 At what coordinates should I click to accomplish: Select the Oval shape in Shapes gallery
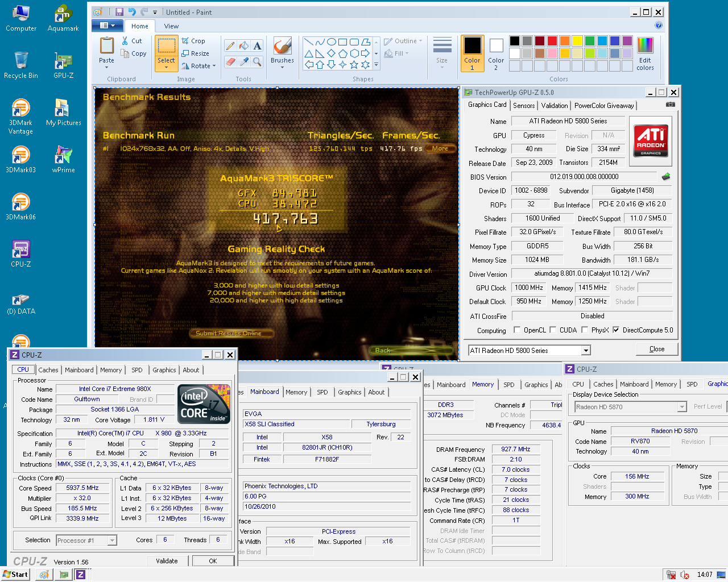[x=331, y=41]
